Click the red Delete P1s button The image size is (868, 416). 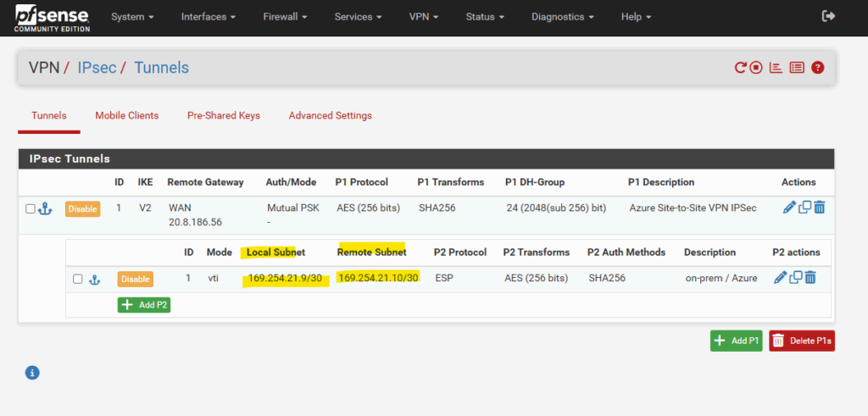pyautogui.click(x=801, y=341)
